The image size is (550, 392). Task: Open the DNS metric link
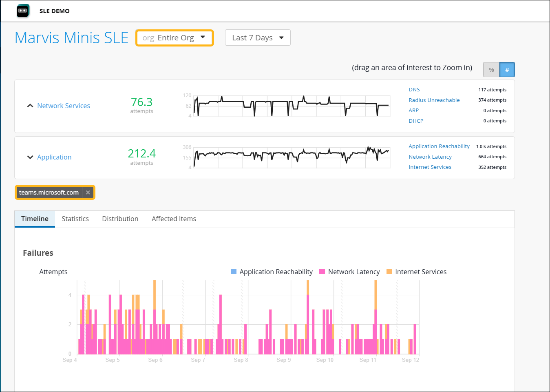pos(414,89)
